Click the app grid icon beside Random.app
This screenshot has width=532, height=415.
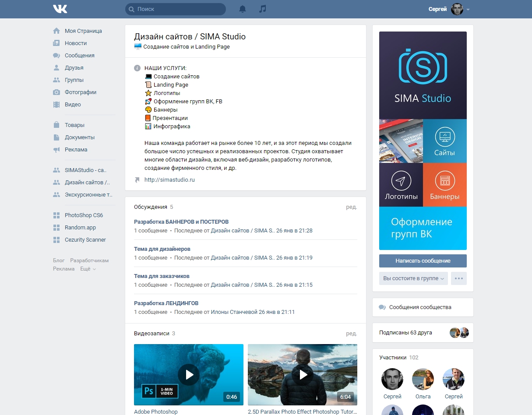point(56,228)
